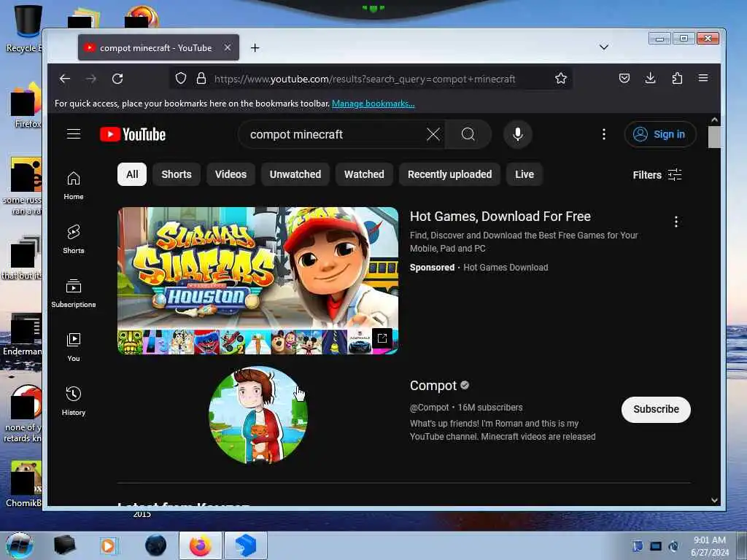Open the sponsored ad's three-dot options

[x=676, y=222]
